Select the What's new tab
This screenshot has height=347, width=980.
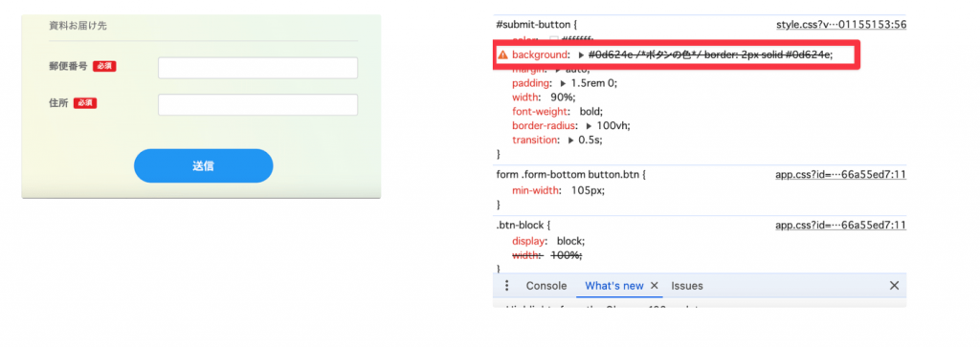(x=613, y=286)
